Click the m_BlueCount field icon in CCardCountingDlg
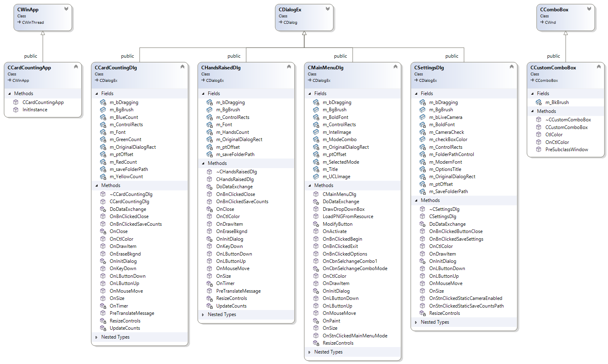 coord(102,117)
